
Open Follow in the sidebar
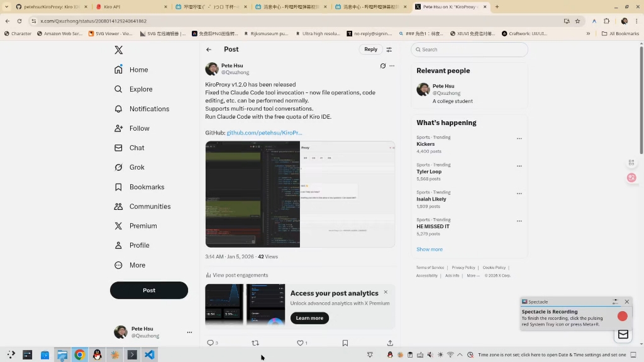tap(132, 128)
